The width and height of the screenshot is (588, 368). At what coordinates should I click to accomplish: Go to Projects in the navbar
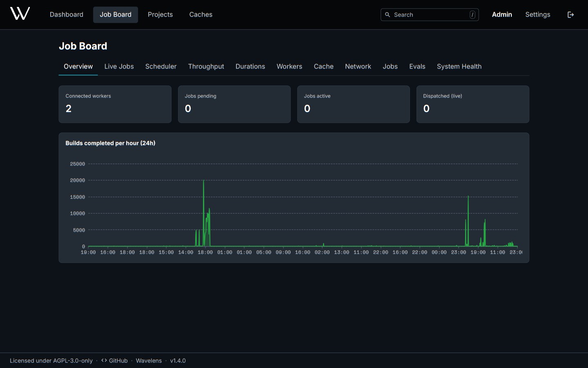point(160,15)
